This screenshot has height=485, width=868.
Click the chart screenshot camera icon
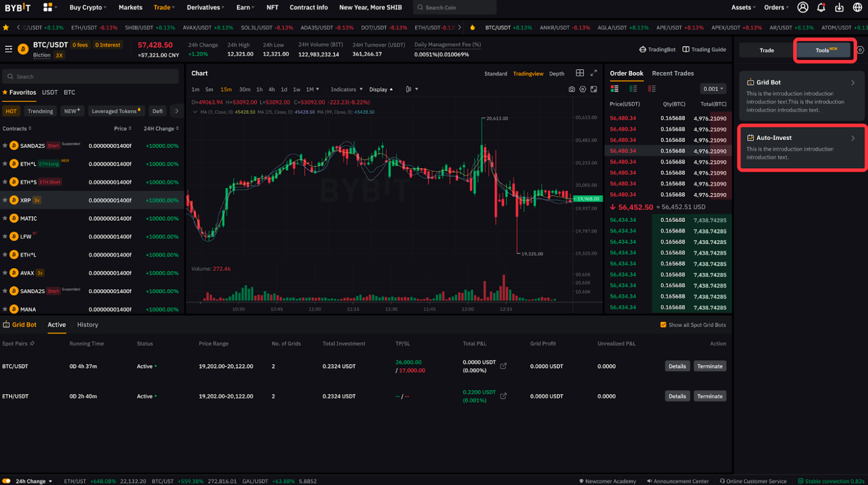(571, 89)
